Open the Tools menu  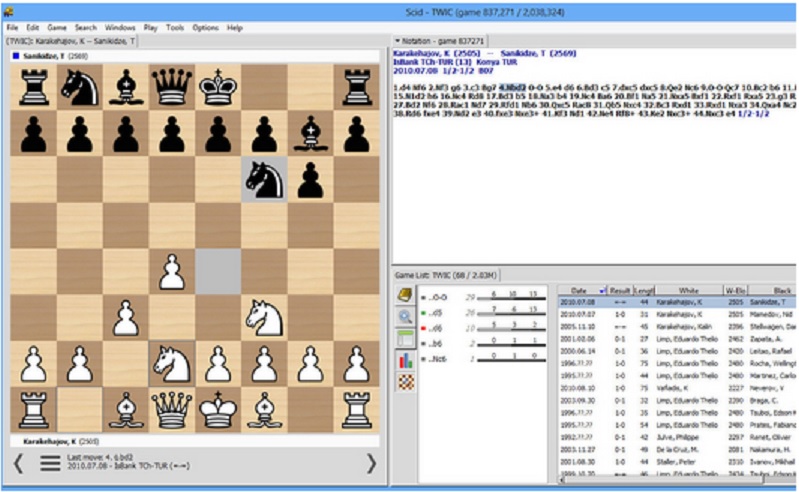point(175,28)
